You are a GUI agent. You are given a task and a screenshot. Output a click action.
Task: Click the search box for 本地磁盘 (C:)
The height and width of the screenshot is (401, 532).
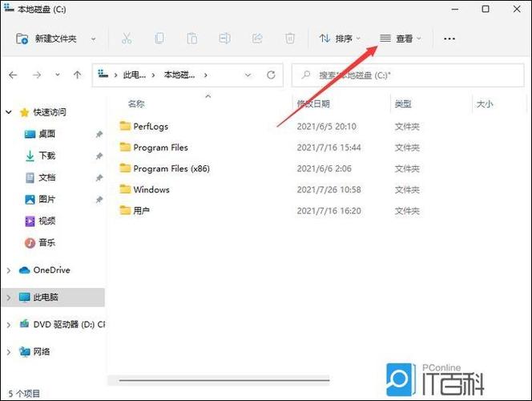click(x=408, y=75)
